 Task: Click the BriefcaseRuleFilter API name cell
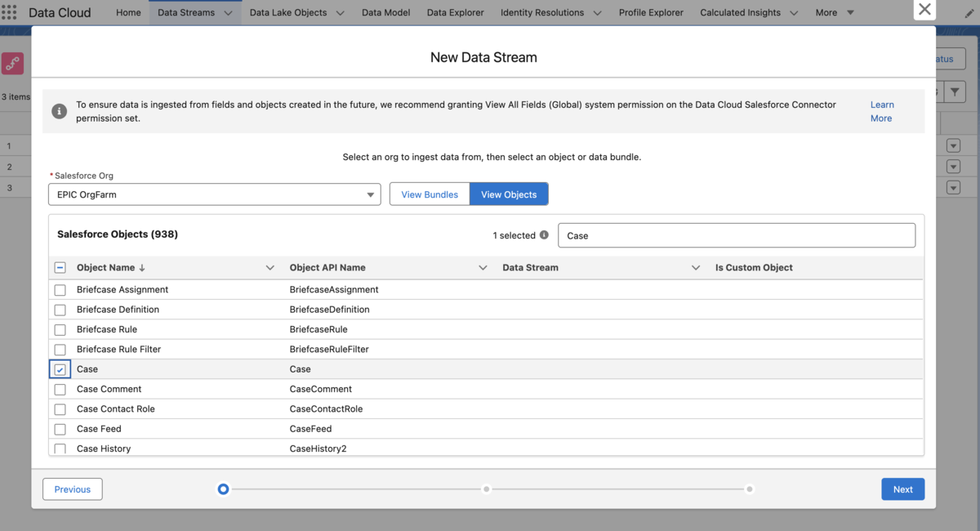[x=329, y=350]
